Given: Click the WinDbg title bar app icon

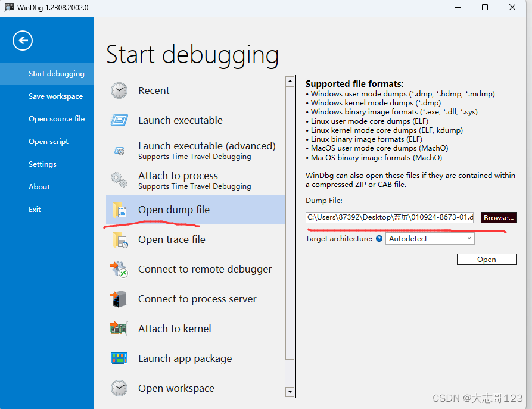Looking at the screenshot, I should pos(9,7).
